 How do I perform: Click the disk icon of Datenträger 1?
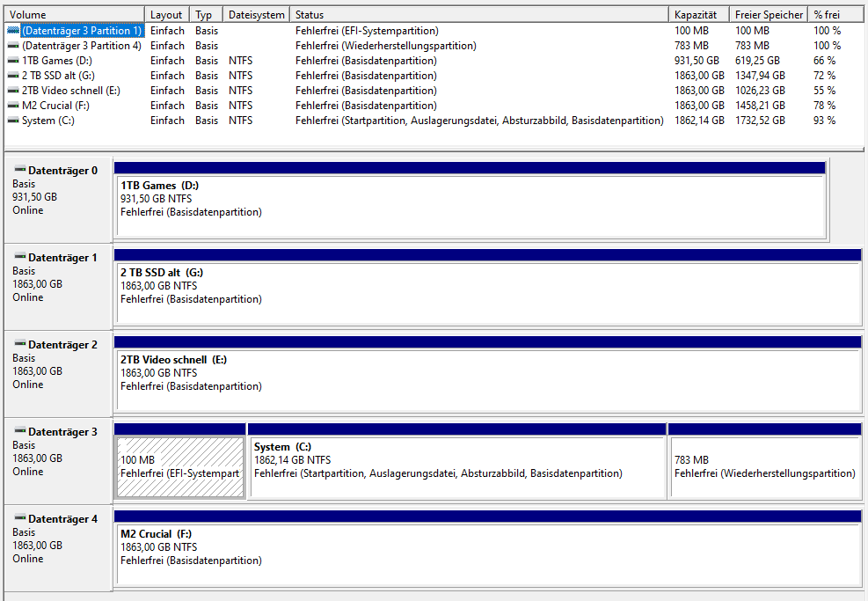20,256
